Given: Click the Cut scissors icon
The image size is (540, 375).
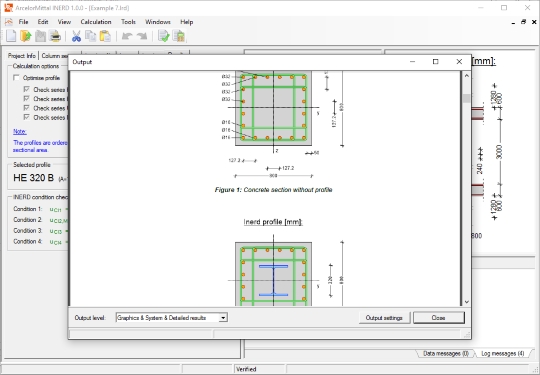Looking at the screenshot, I should coord(76,36).
